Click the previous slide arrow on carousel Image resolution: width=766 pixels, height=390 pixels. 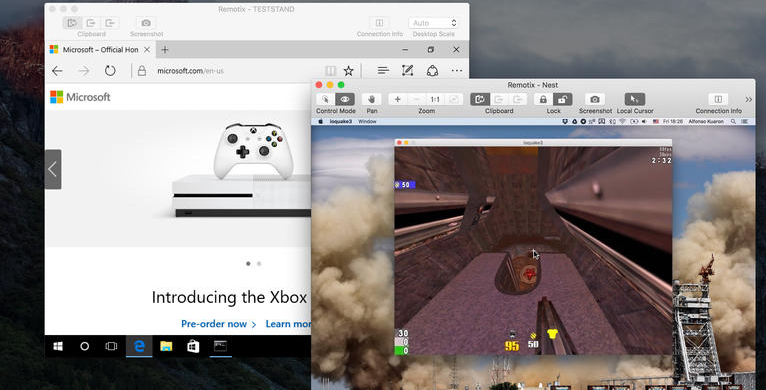tap(53, 169)
